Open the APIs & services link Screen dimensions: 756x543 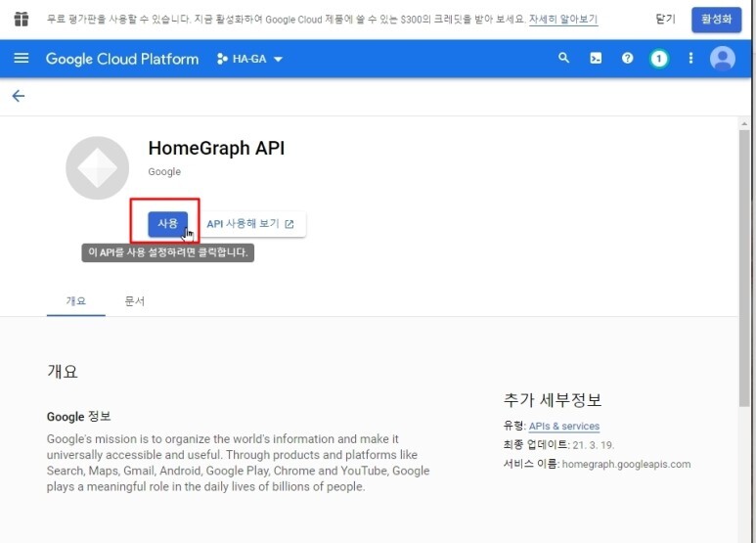[x=564, y=427]
